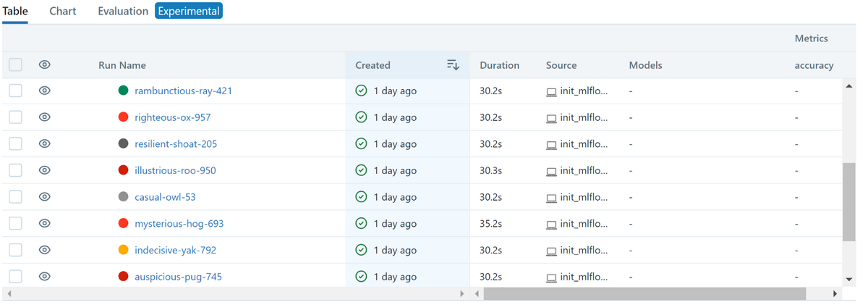
Task: Click the accuracy column header
Action: 814,65
